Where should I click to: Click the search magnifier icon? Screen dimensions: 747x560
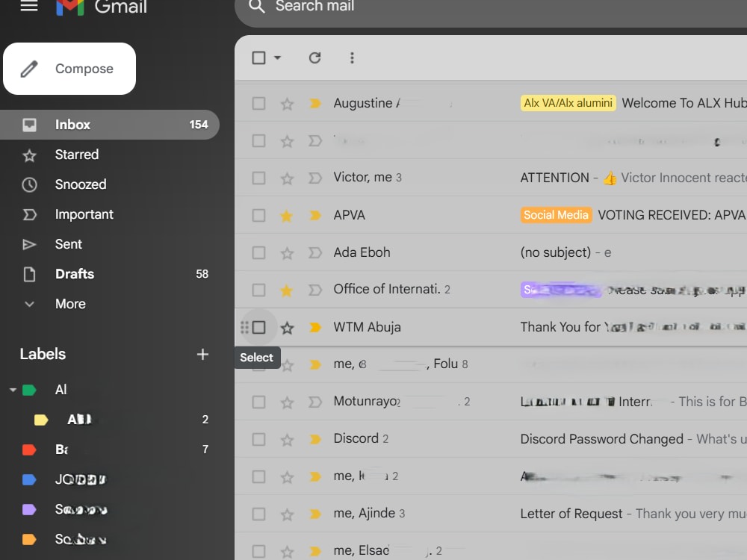[257, 6]
